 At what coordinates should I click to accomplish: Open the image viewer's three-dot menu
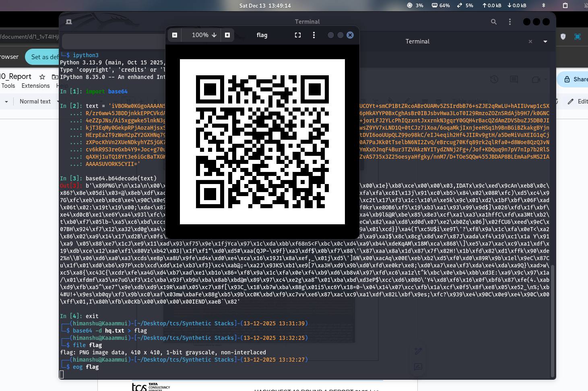314,35
